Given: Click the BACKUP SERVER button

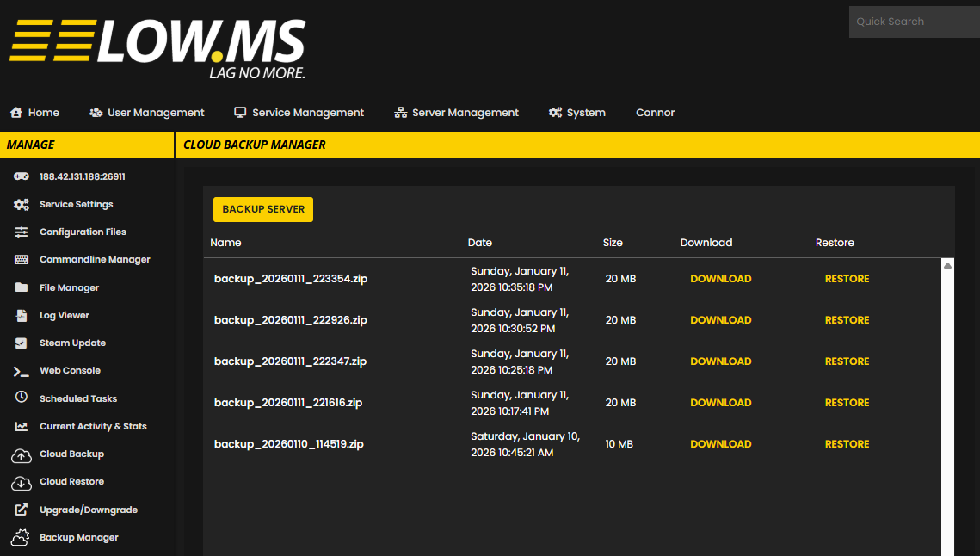Looking at the screenshot, I should (262, 209).
